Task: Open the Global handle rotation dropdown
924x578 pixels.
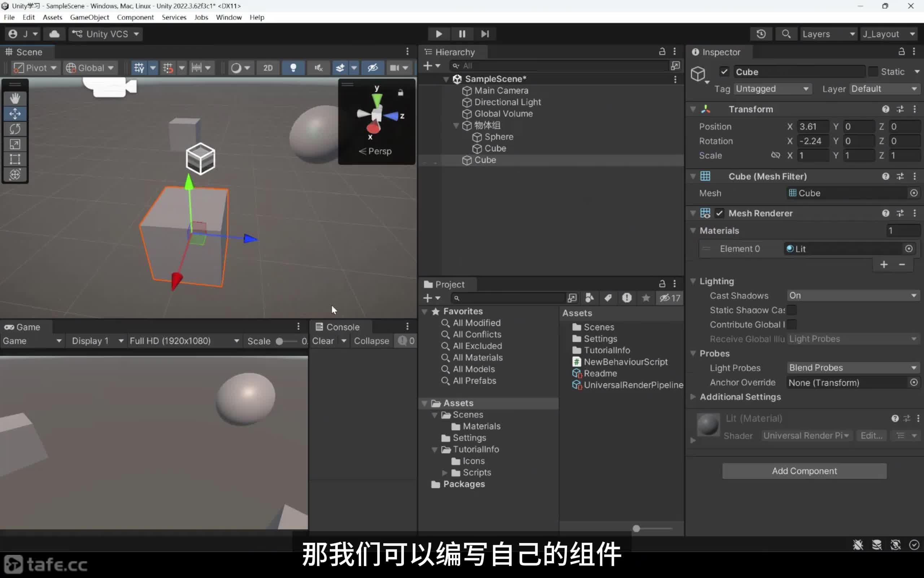Action: (x=90, y=68)
